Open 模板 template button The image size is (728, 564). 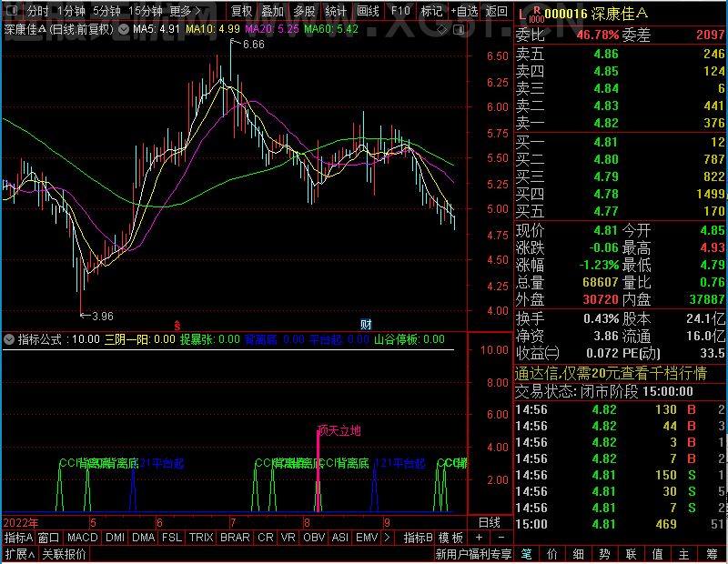pos(450,538)
